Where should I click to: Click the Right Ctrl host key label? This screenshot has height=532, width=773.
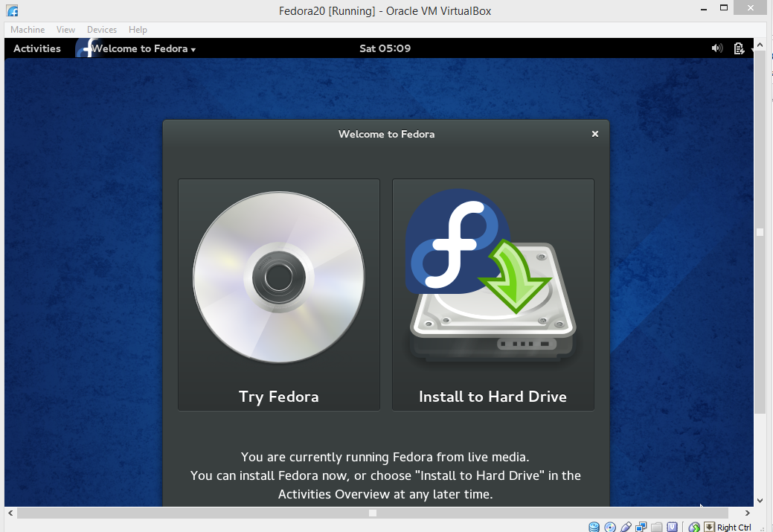(734, 527)
